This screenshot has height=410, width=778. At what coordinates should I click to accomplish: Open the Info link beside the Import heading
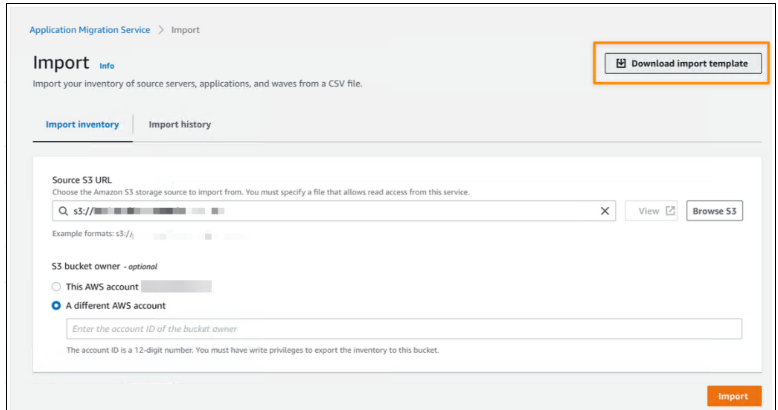point(107,66)
